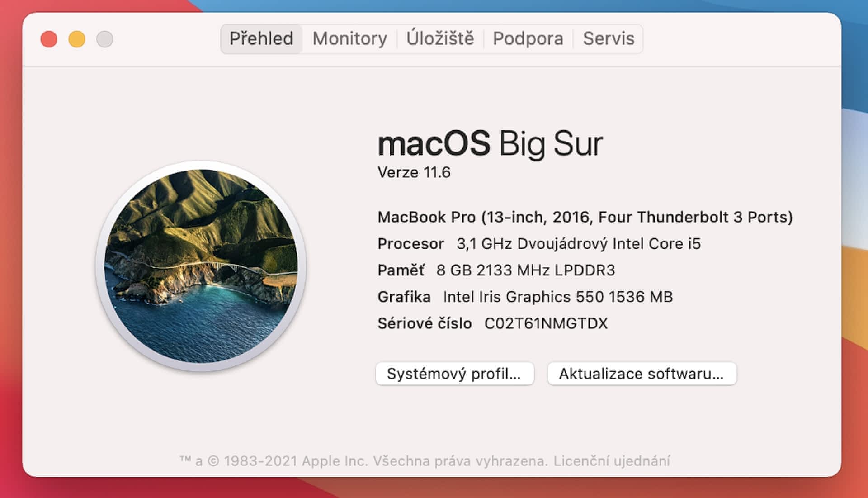The image size is (868, 498).
Task: Open the Servis tab
Action: tap(608, 39)
